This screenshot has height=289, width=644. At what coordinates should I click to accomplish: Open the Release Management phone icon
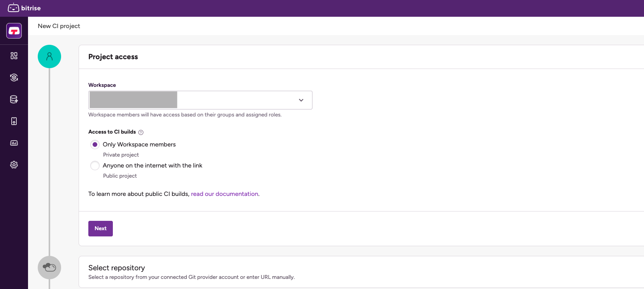click(x=14, y=121)
